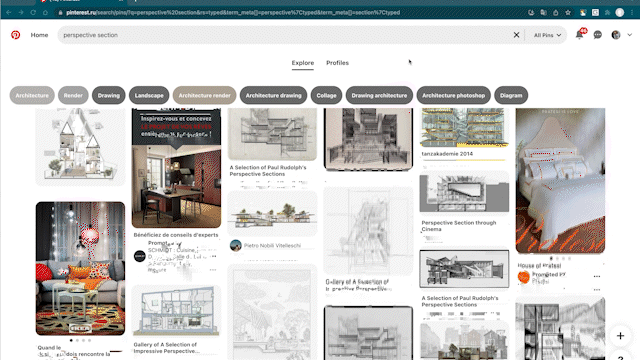640x360 pixels.
Task: Select the Explore tab
Action: 302,63
